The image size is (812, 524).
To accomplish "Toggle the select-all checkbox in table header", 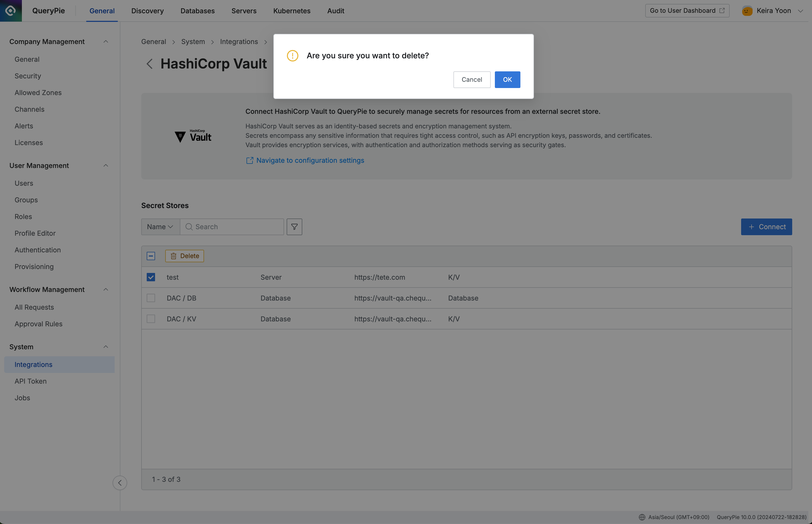I will (151, 255).
